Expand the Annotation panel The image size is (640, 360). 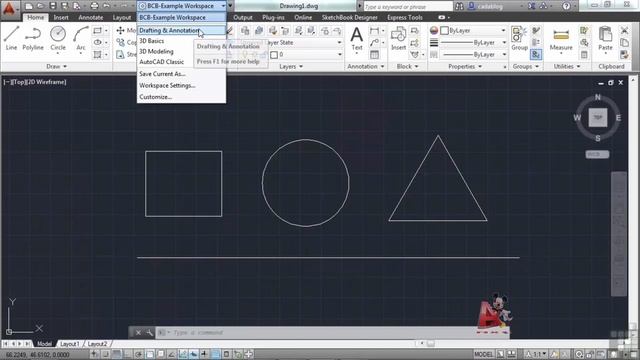(365, 67)
